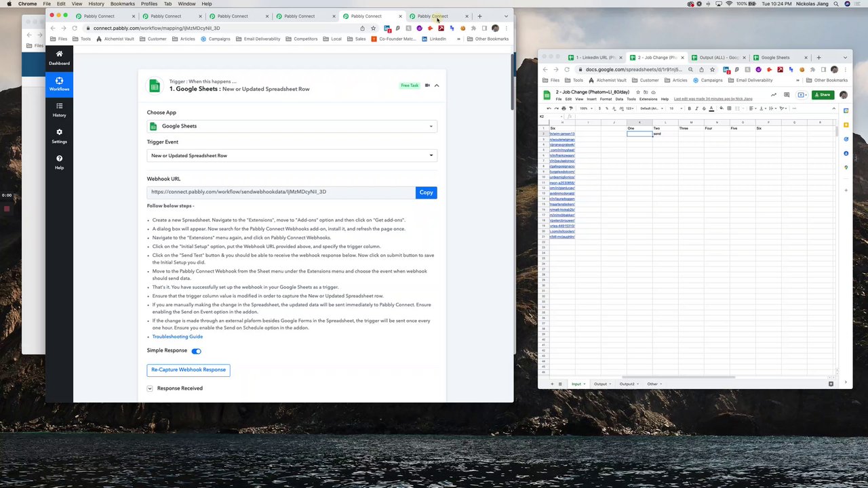Open the Alchemist Vault bookmark in Pabbly window
868x488 pixels.
115,39
